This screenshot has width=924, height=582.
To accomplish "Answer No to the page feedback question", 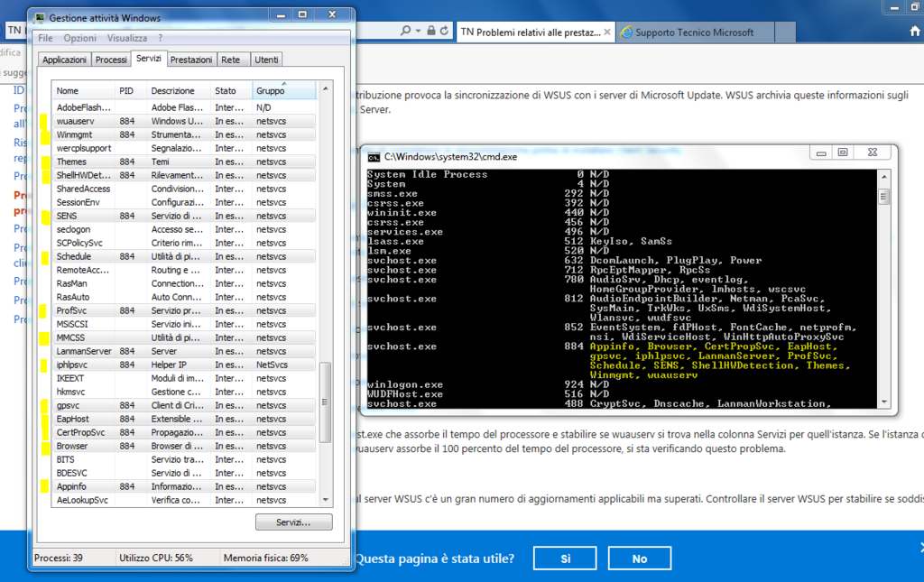I will point(640,559).
